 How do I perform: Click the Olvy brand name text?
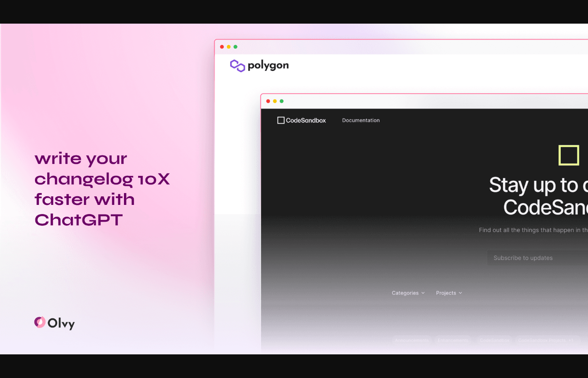pyautogui.click(x=61, y=323)
